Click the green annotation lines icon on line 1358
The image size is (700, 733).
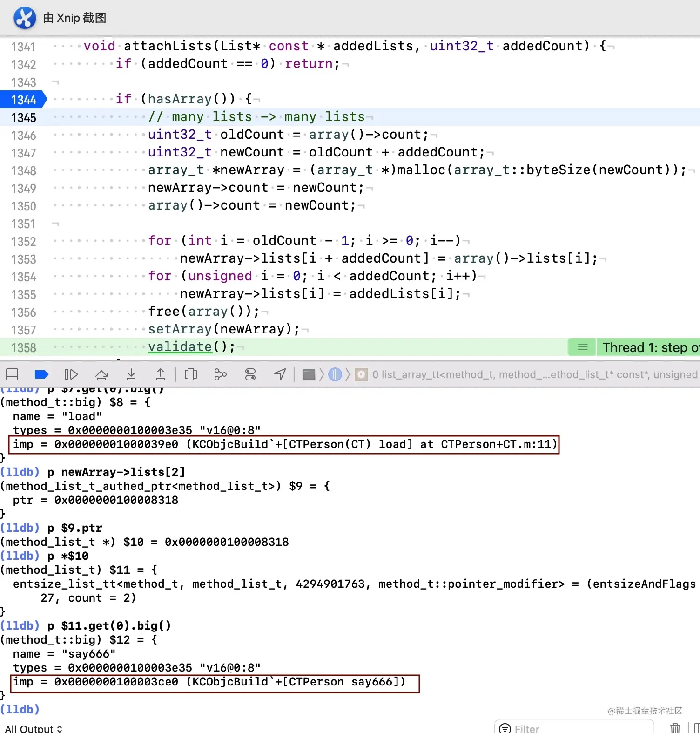[582, 347]
